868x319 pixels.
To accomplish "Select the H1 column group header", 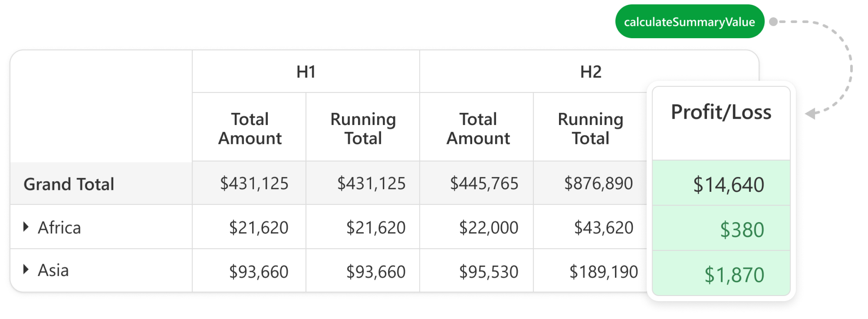I will (x=306, y=72).
